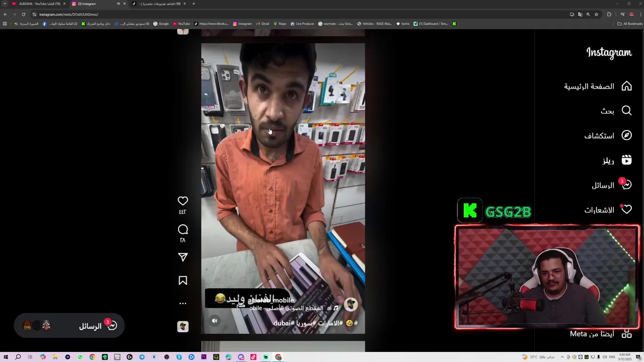Open the Windows Start menu
This screenshot has width=644, height=362.
[6, 357]
